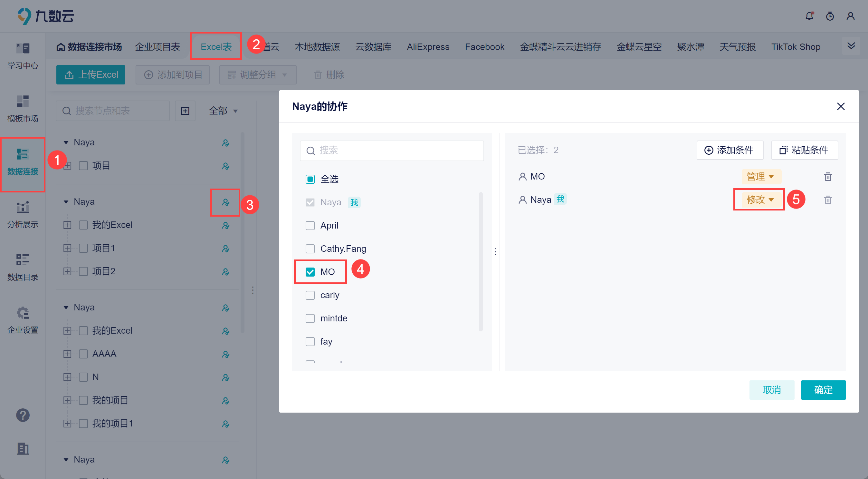This screenshot has width=868, height=479.
Task: Expand the 项目2 tree node
Action: [x=67, y=271]
